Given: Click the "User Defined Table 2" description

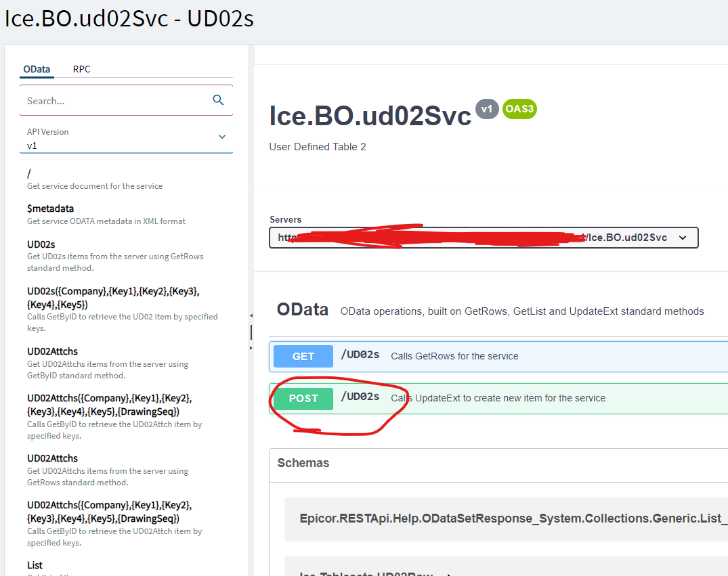Looking at the screenshot, I should [318, 147].
